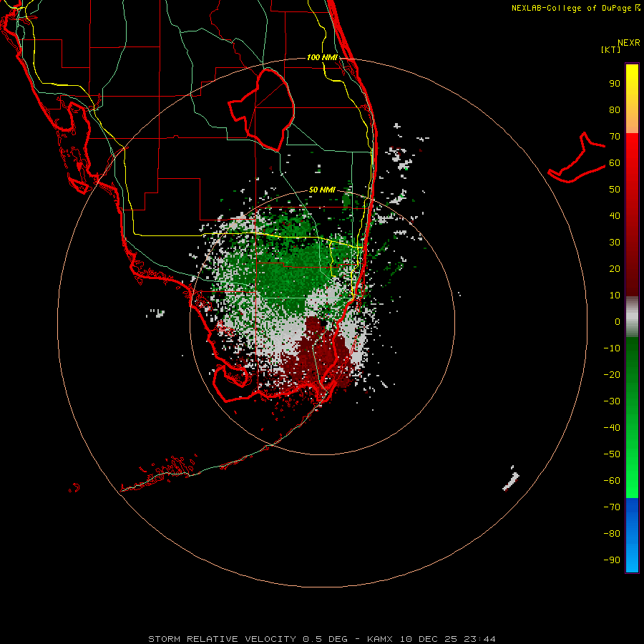Click the red island outline east of Florida
Viewport: 644px width, 644px height.
coord(577,157)
